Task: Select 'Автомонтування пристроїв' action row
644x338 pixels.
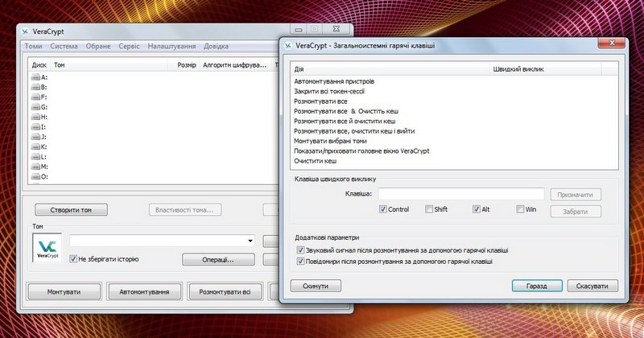Action: (x=454, y=81)
